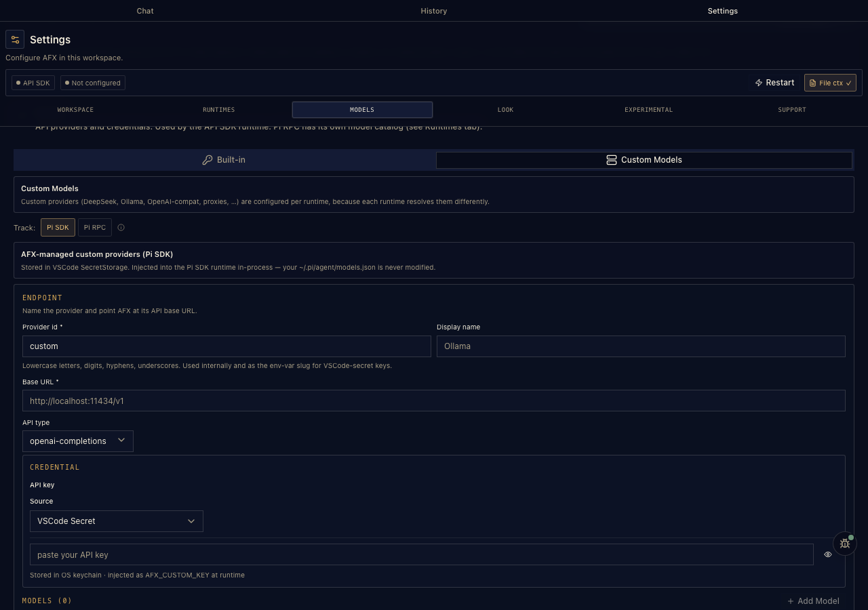Open the VSCode Secret source dropdown
The width and height of the screenshot is (868, 610).
[116, 521]
